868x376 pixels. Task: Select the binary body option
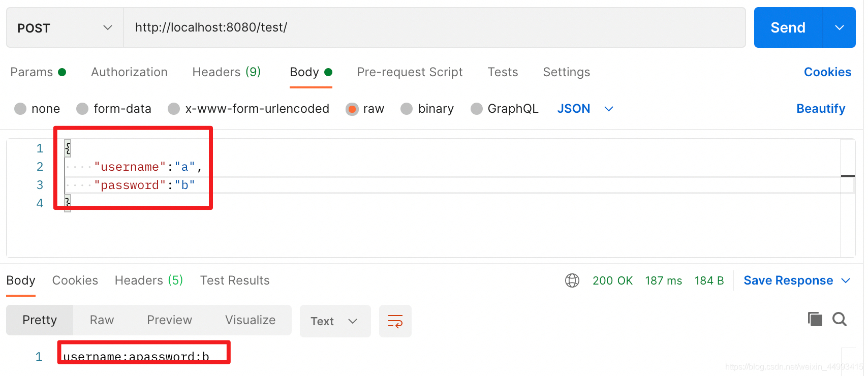[x=407, y=109]
